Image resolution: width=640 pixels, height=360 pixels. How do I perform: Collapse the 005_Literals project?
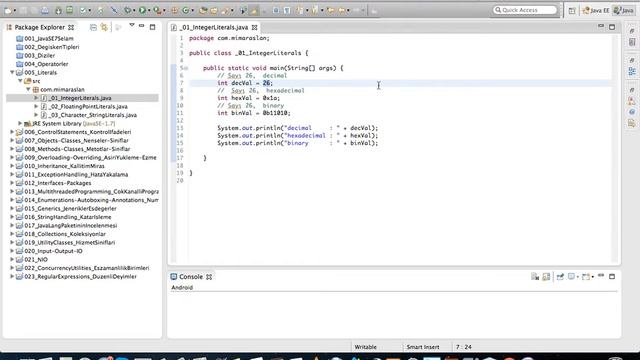pyautogui.click(x=12, y=72)
